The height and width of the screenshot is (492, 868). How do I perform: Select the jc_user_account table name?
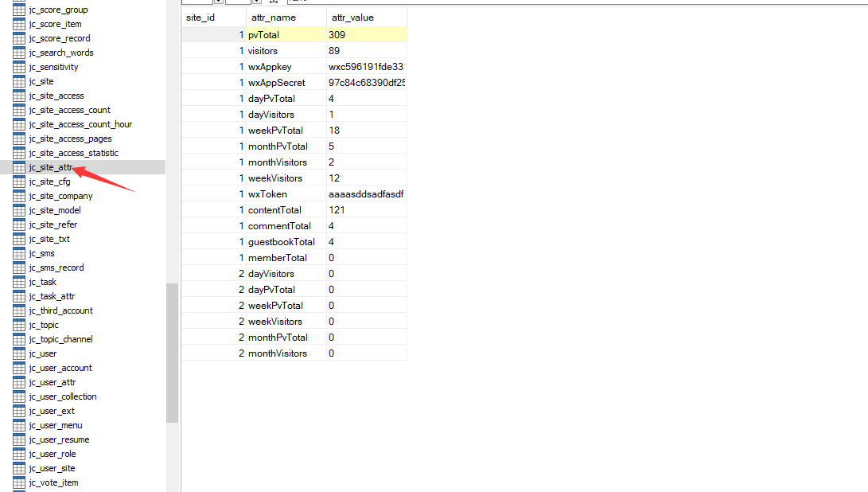click(60, 368)
